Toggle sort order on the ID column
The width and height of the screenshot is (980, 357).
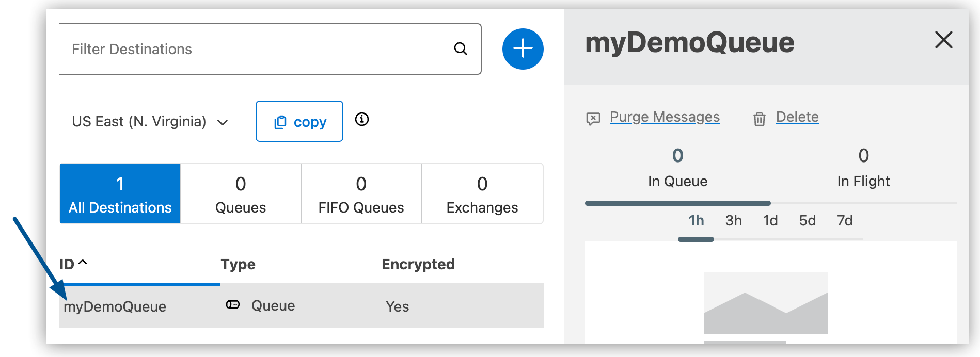(x=73, y=264)
